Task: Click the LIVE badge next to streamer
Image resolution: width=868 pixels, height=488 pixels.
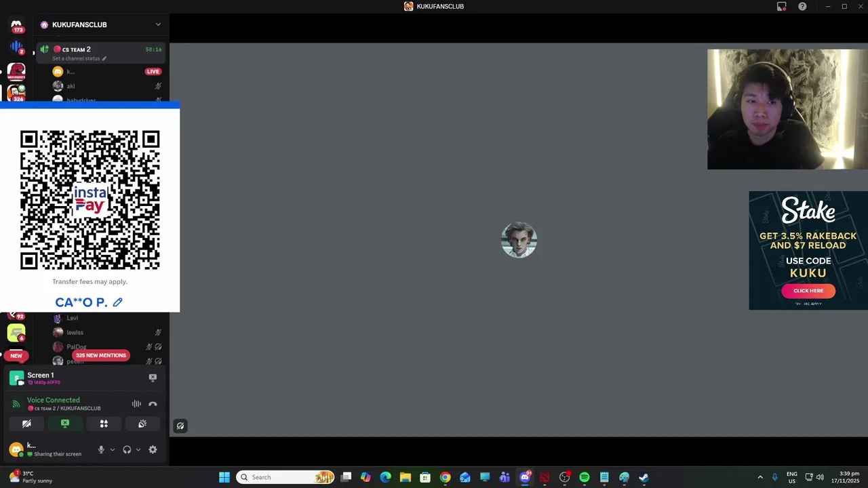Action: coord(153,71)
